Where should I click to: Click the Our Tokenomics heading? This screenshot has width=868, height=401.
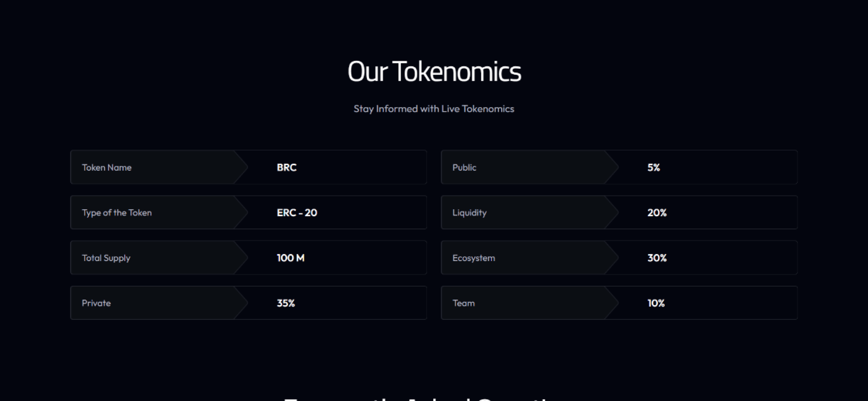click(x=434, y=72)
